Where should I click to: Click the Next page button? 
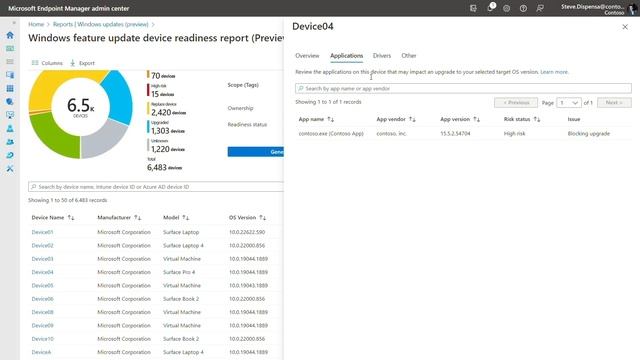click(x=614, y=102)
